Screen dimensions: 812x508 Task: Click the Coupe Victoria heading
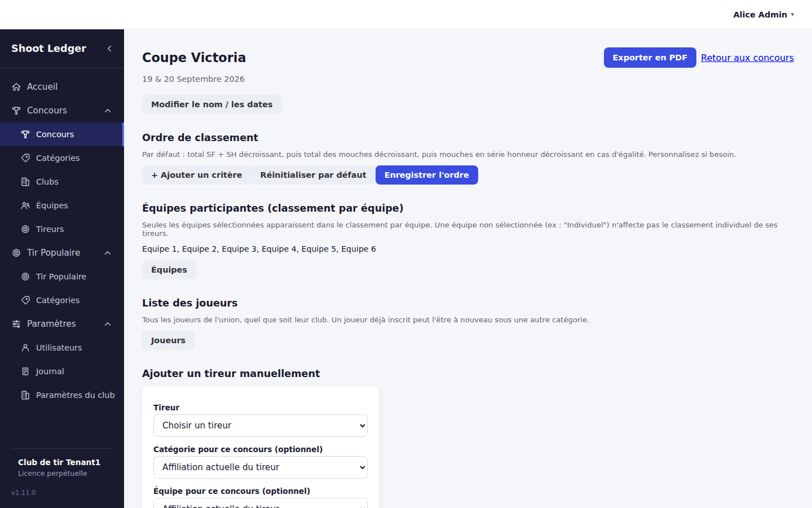(x=194, y=58)
